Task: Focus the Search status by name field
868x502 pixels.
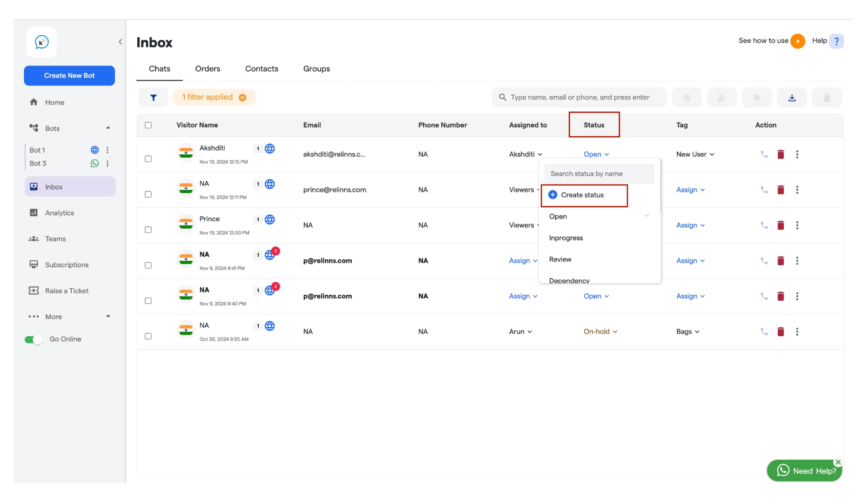Action: 599,174
